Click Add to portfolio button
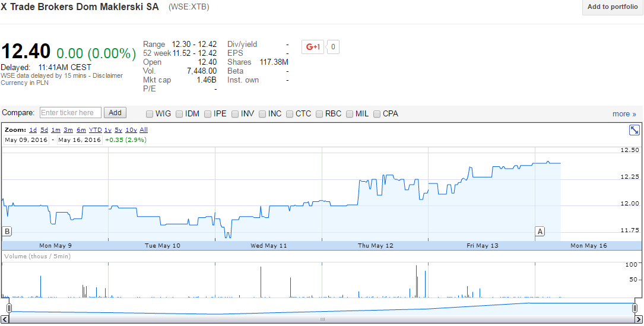The image size is (644, 326). (613, 7)
